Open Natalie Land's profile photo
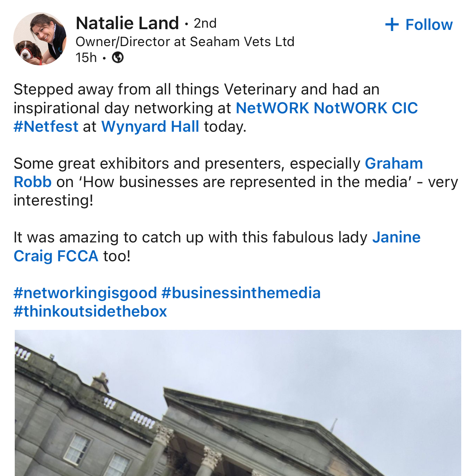The height and width of the screenshot is (476, 476). tap(40, 39)
